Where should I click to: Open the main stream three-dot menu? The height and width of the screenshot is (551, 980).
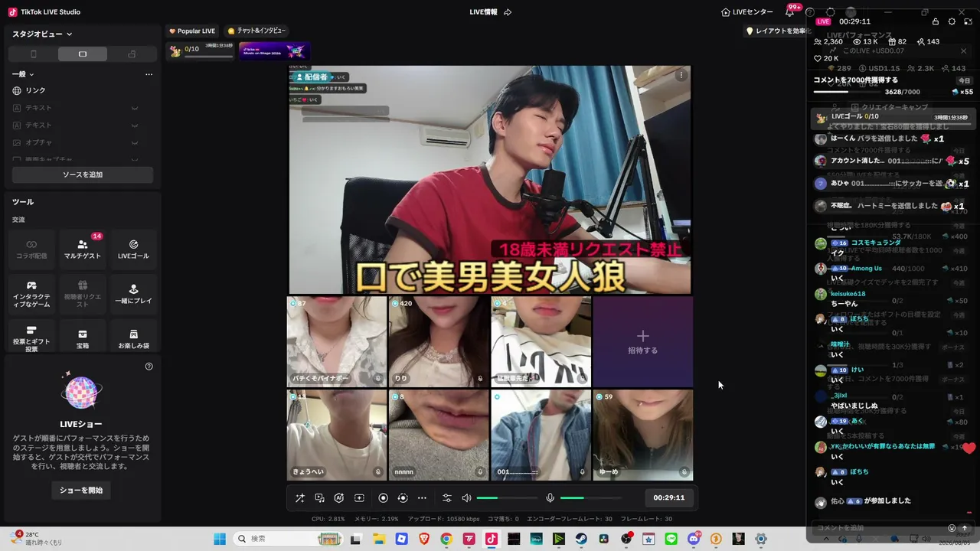pos(681,75)
